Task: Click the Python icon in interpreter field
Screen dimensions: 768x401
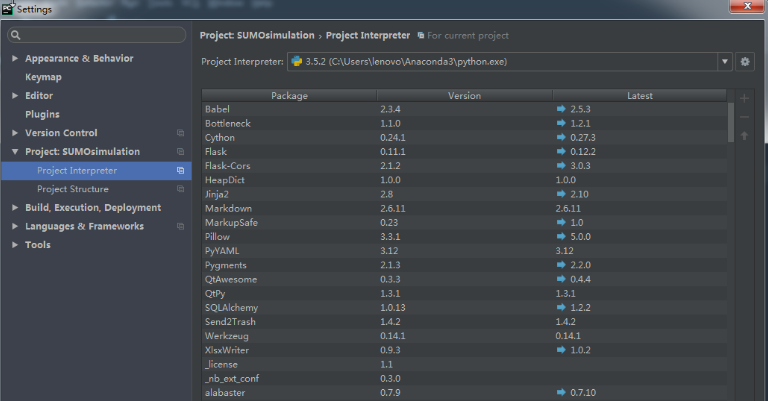Action: tap(297, 61)
